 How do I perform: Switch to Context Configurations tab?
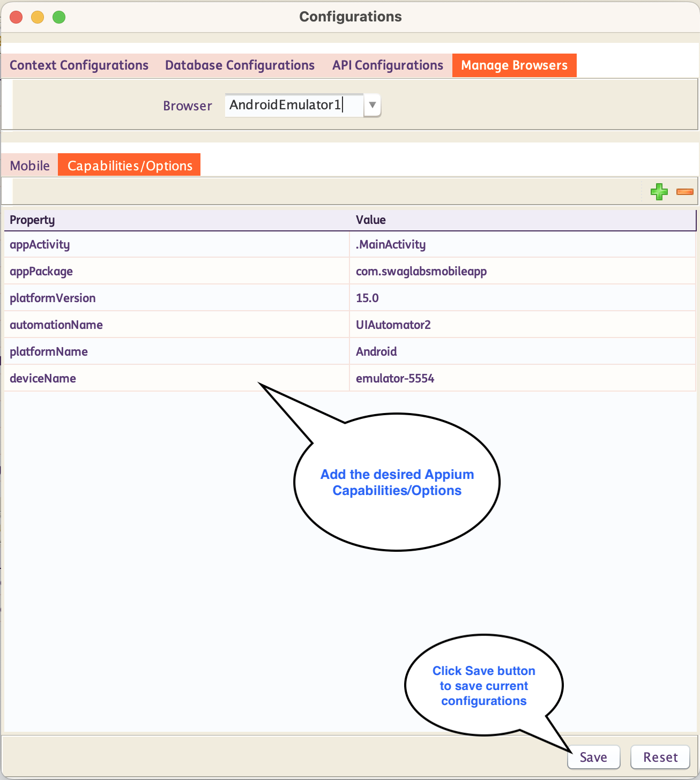coord(79,65)
